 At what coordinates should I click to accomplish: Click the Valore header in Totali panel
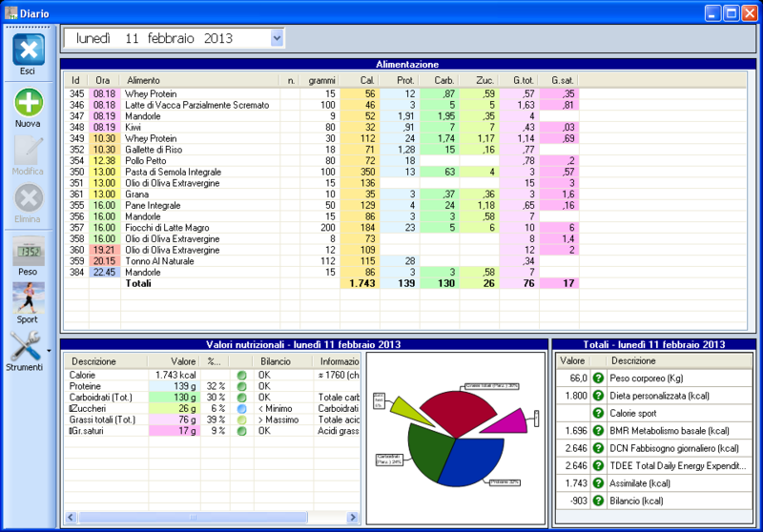tap(573, 360)
